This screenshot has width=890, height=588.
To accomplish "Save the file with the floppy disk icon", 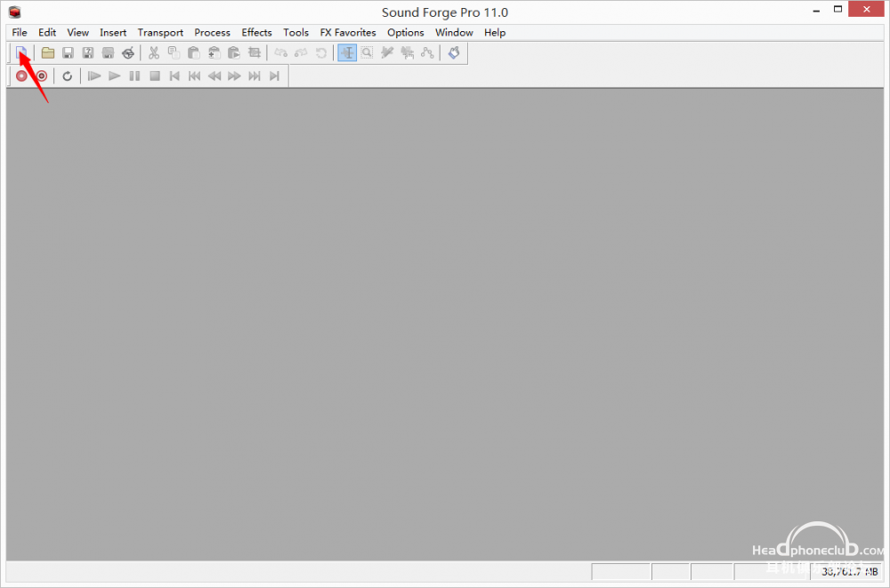I will pos(68,52).
